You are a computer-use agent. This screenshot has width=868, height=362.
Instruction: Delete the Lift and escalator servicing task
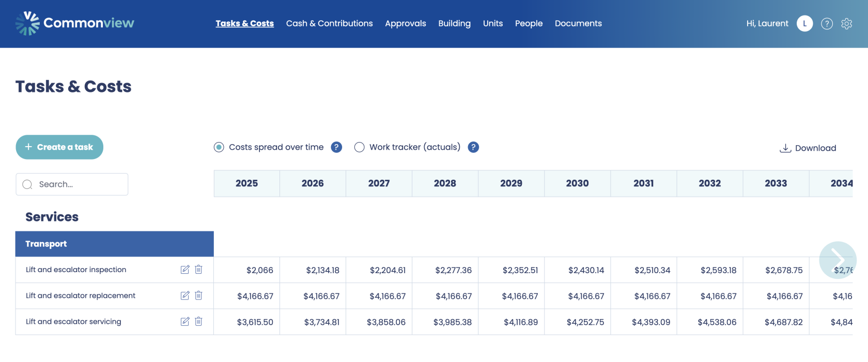198,321
